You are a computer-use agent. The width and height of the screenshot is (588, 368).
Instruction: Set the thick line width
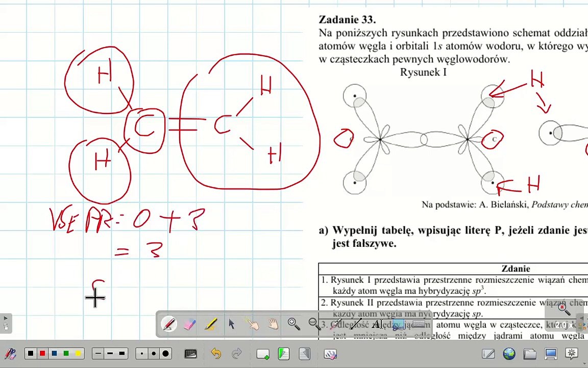122,353
